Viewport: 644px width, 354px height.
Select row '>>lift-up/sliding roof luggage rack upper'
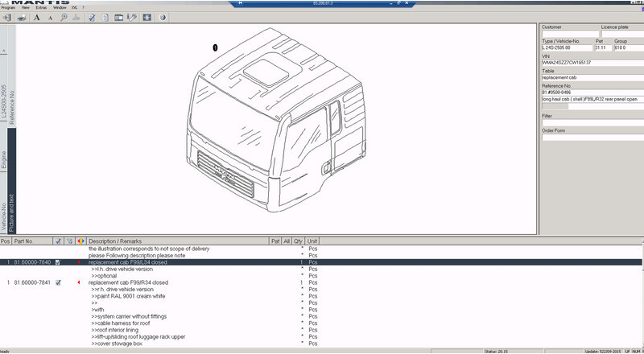[321, 337]
